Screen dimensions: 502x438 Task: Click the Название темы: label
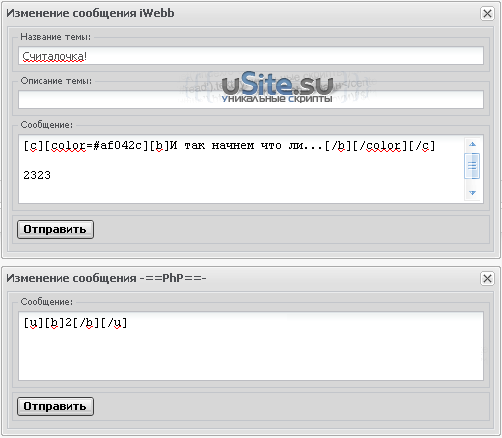[55, 37]
